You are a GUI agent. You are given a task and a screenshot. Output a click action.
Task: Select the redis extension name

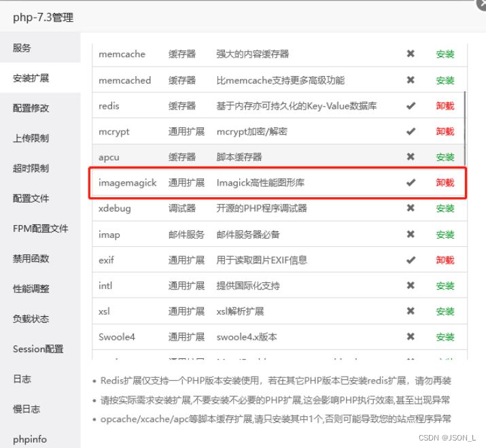109,106
